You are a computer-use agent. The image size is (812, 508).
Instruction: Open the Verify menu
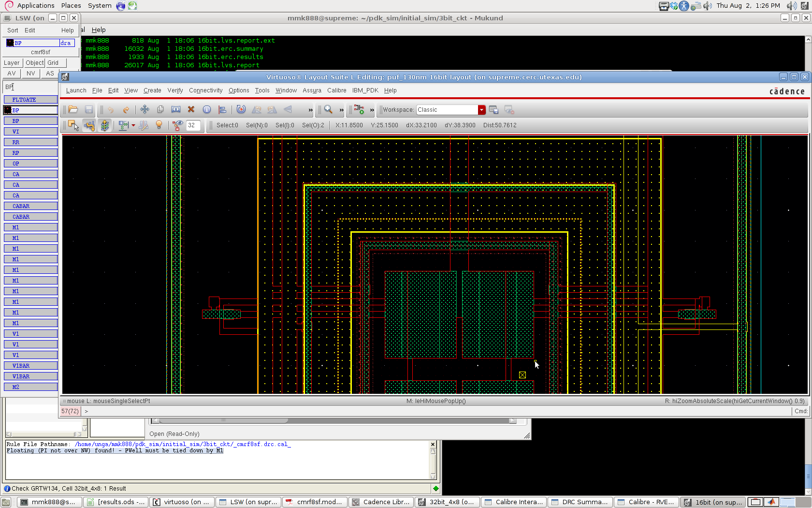coord(175,90)
